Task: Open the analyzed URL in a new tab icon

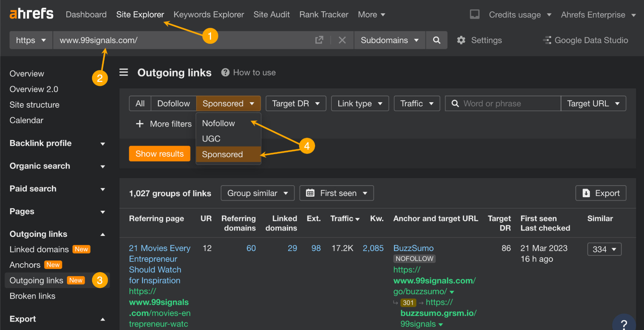Action: click(319, 40)
